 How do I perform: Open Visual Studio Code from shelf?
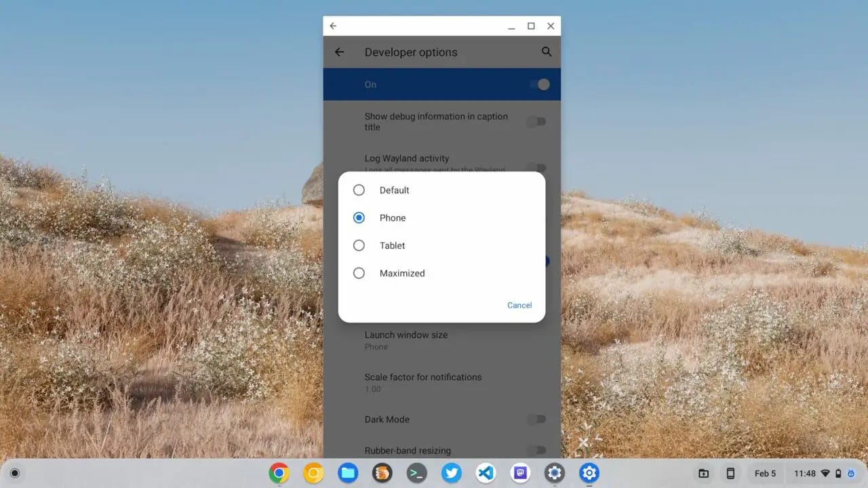pyautogui.click(x=486, y=473)
